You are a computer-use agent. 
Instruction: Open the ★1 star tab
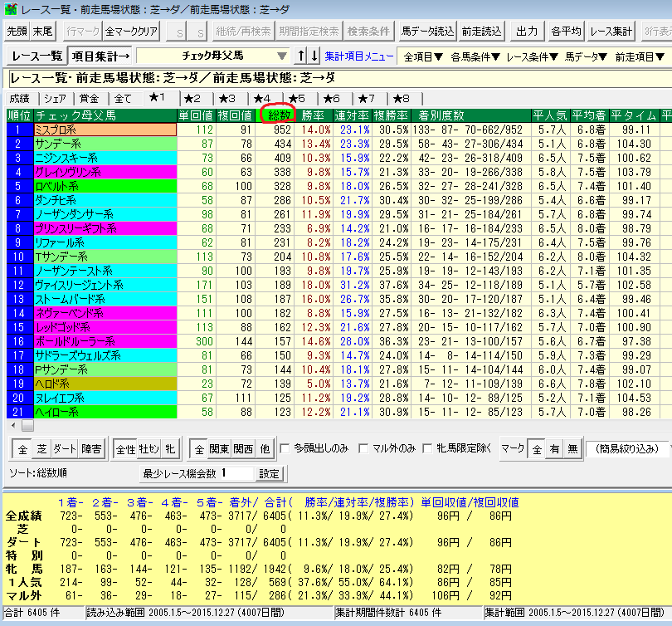point(157,98)
